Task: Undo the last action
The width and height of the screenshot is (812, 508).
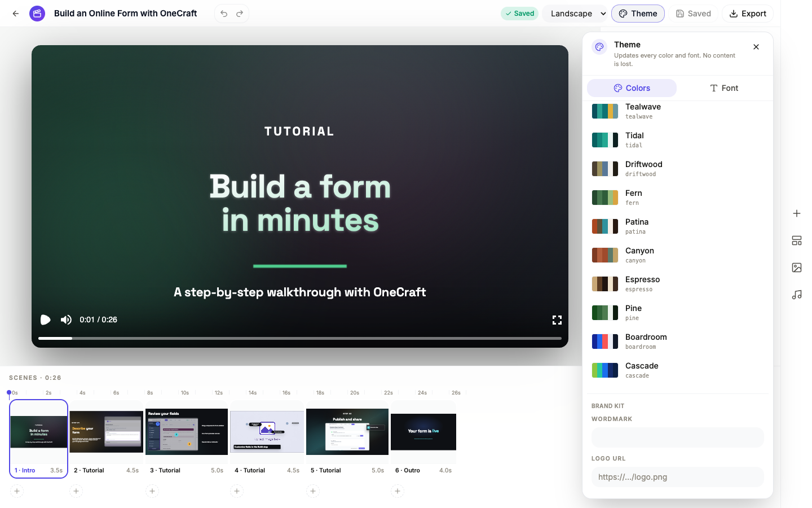Action: pyautogui.click(x=224, y=14)
